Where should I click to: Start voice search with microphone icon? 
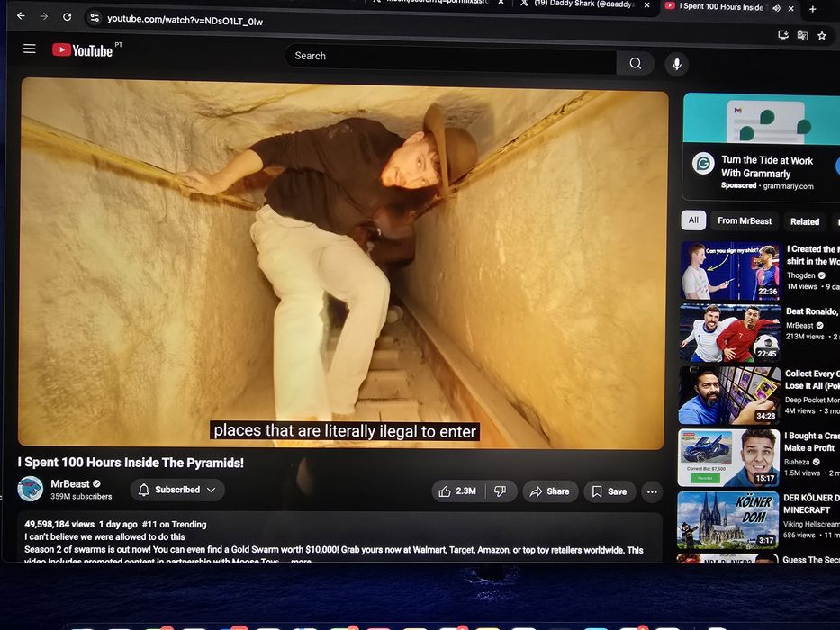point(677,64)
